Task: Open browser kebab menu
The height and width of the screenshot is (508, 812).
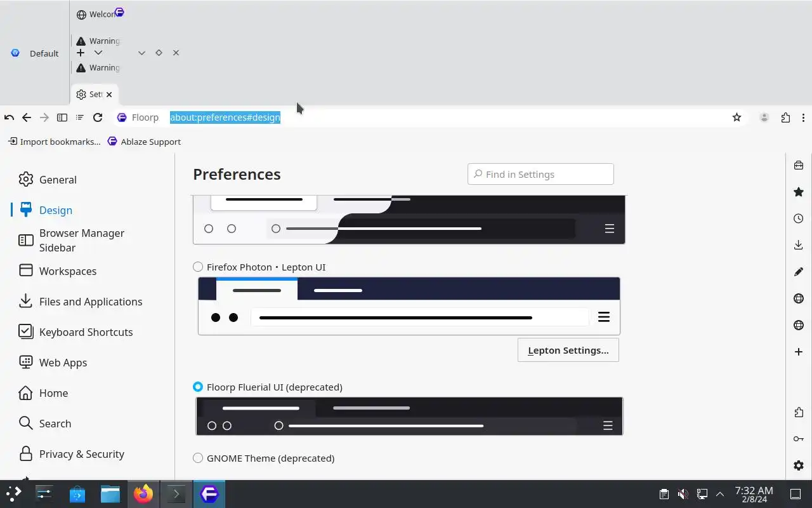Action: 803,117
